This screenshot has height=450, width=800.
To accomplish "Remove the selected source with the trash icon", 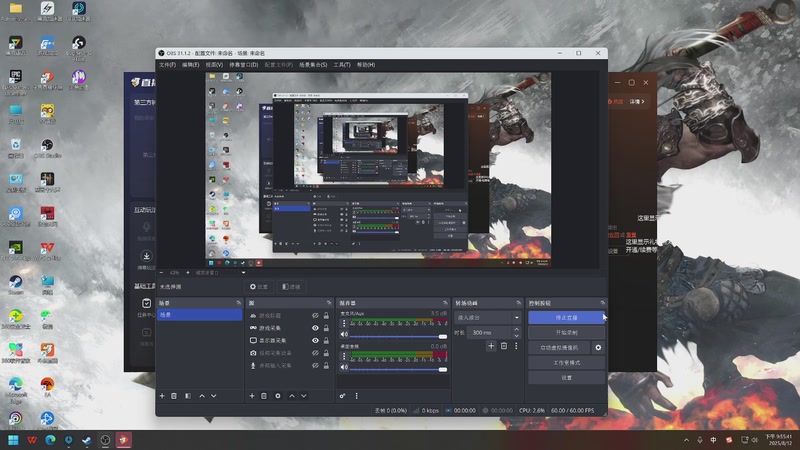I will coord(264,396).
